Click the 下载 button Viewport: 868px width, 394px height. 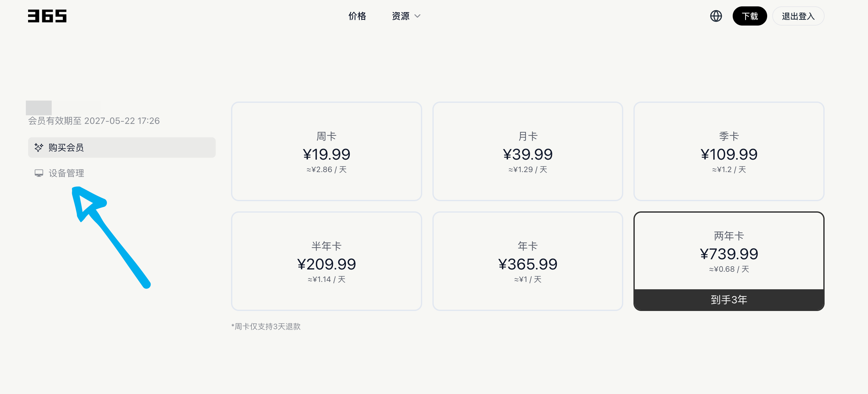749,16
